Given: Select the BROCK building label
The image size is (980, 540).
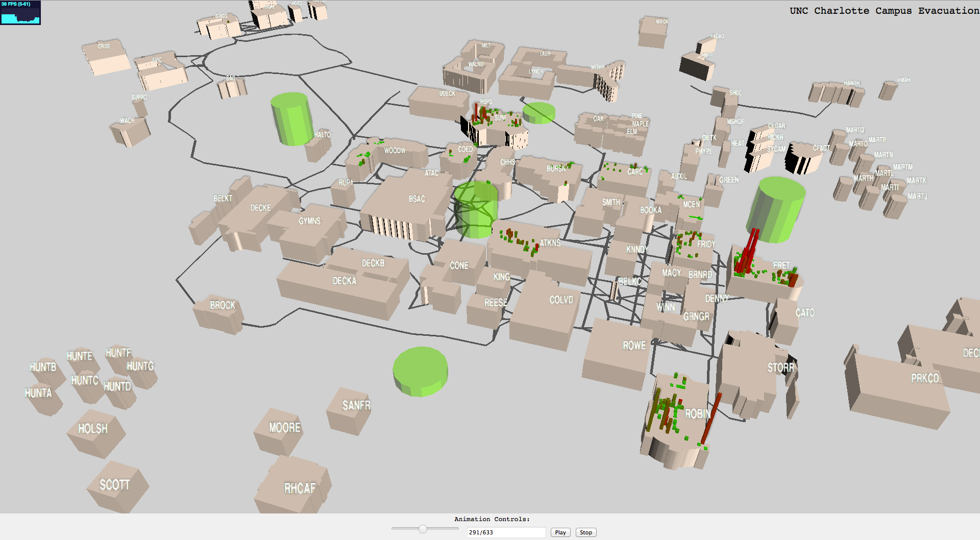Looking at the screenshot, I should [x=223, y=305].
